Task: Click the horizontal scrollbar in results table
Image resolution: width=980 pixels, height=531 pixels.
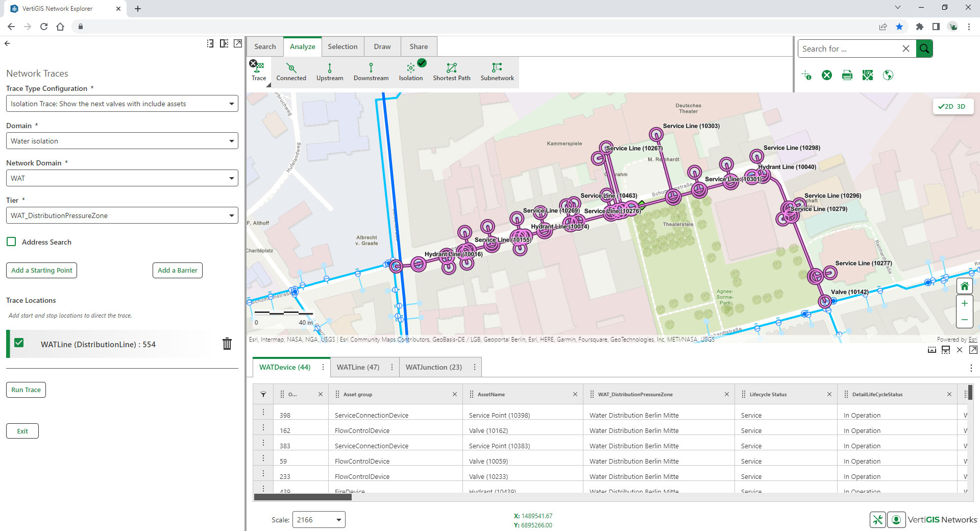Action: 303,497
